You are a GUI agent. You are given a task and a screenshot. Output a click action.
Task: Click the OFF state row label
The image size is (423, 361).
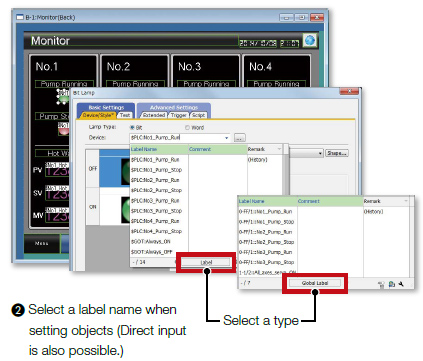tap(93, 169)
